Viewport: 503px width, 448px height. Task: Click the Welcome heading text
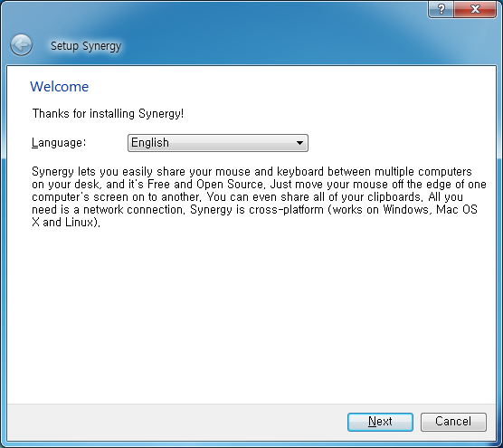click(60, 87)
